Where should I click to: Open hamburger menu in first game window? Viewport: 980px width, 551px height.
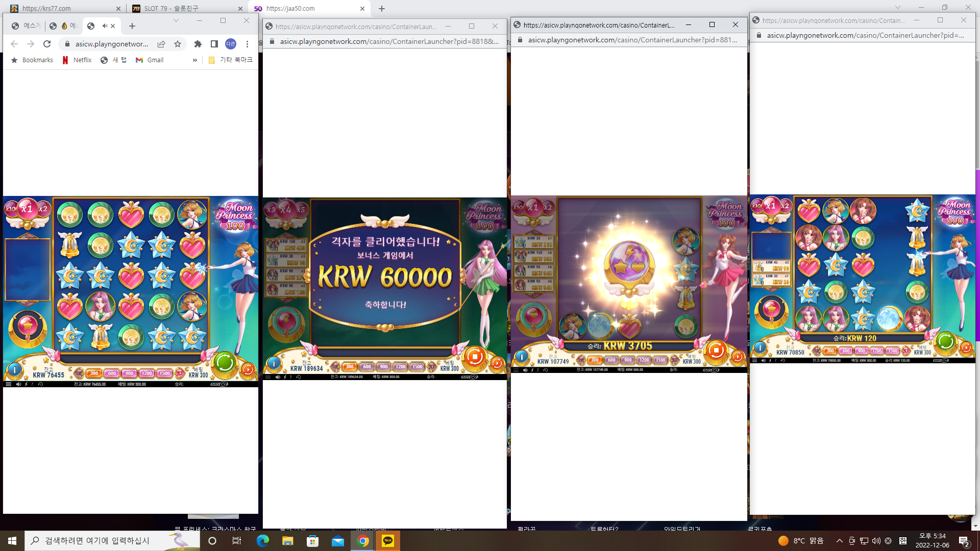8,384
